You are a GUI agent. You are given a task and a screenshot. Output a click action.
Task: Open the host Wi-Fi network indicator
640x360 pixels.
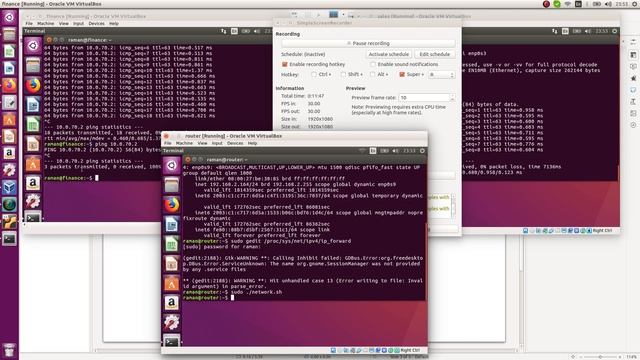click(568, 4)
